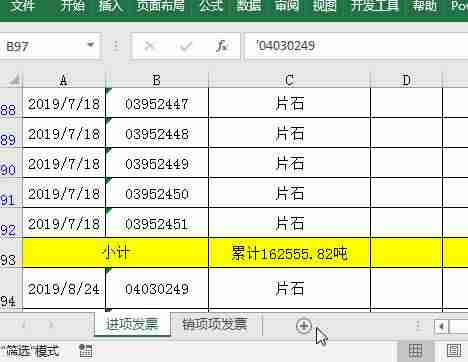Select cell containing 03952450
468x362 pixels.
(157, 194)
